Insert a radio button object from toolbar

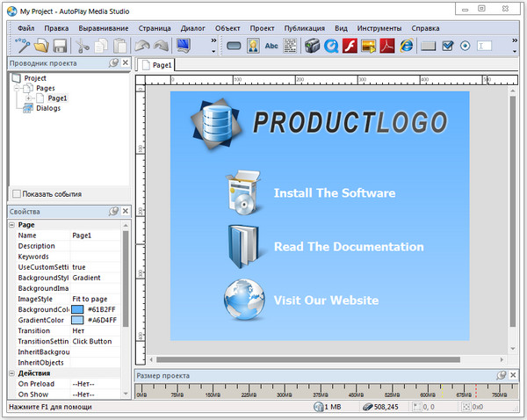(465, 46)
